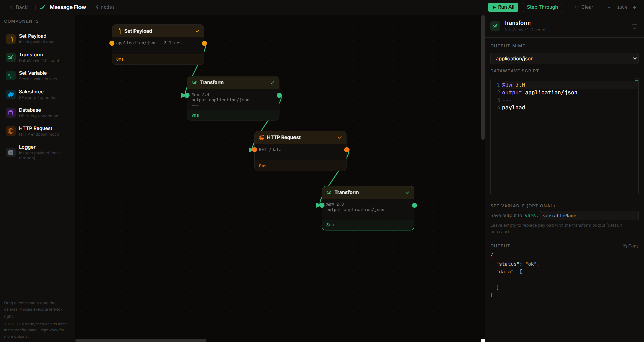
Task: Click the icon on the 9ms Transform node
Action: 194,82
